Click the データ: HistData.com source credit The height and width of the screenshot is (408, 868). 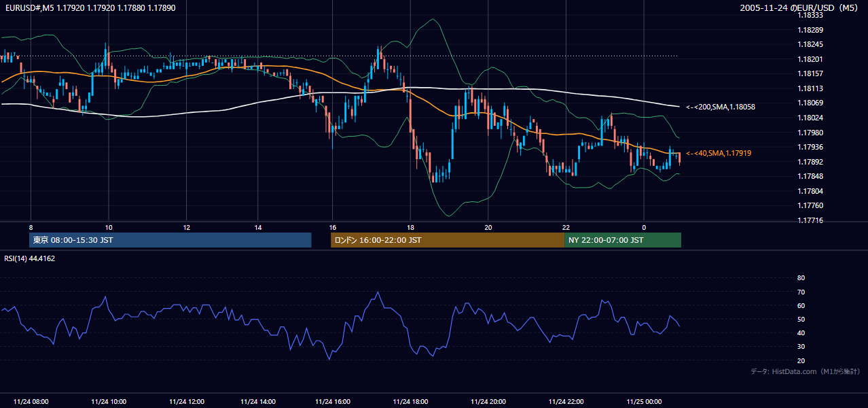[x=806, y=372]
